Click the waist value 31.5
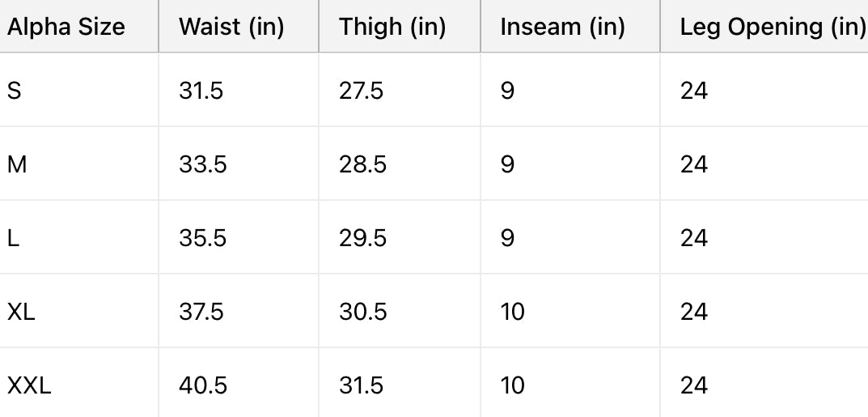This screenshot has height=417, width=868. pyautogui.click(x=201, y=90)
